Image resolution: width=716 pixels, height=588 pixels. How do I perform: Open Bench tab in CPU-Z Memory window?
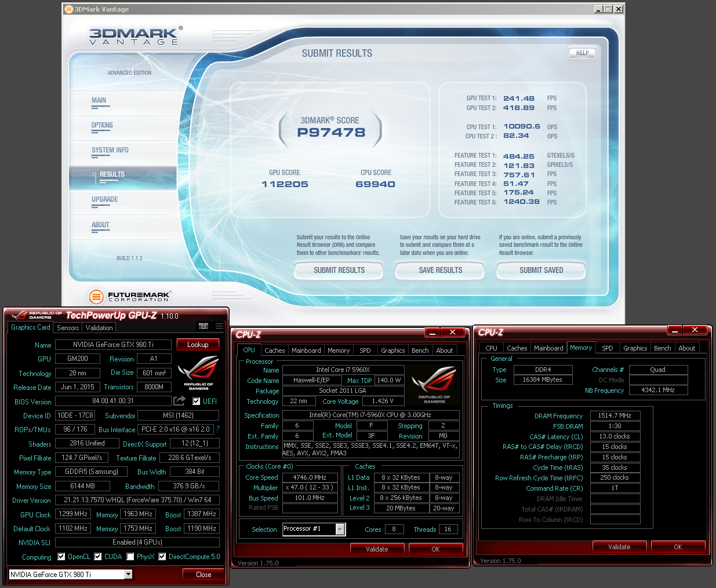[663, 348]
